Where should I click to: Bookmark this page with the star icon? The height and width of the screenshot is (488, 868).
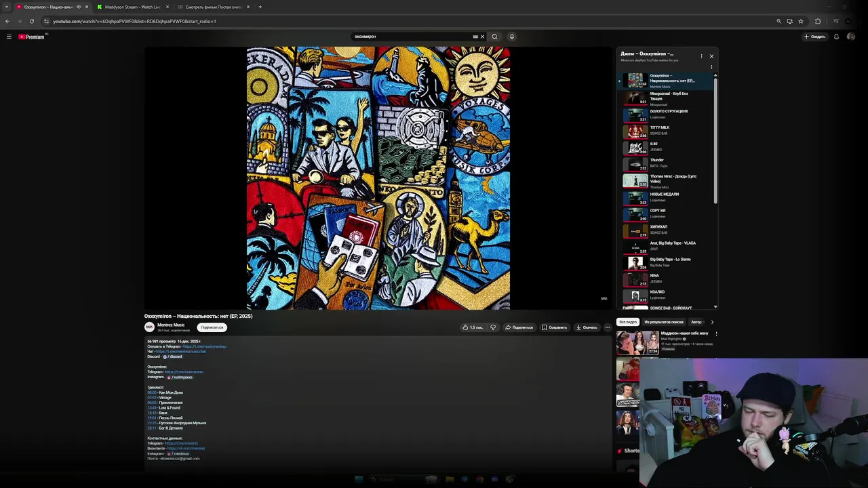(800, 21)
